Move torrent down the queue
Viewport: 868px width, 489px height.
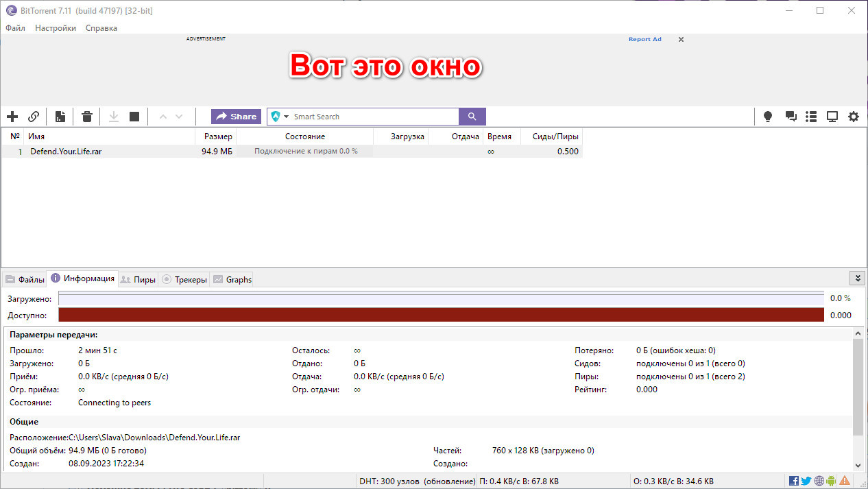click(x=180, y=117)
